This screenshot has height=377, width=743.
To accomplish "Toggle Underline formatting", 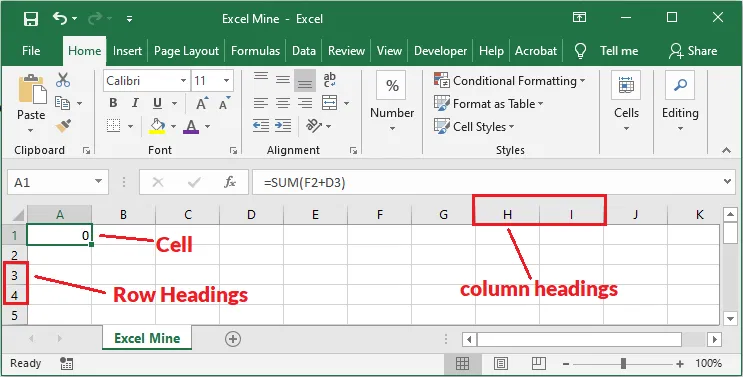I will (157, 103).
